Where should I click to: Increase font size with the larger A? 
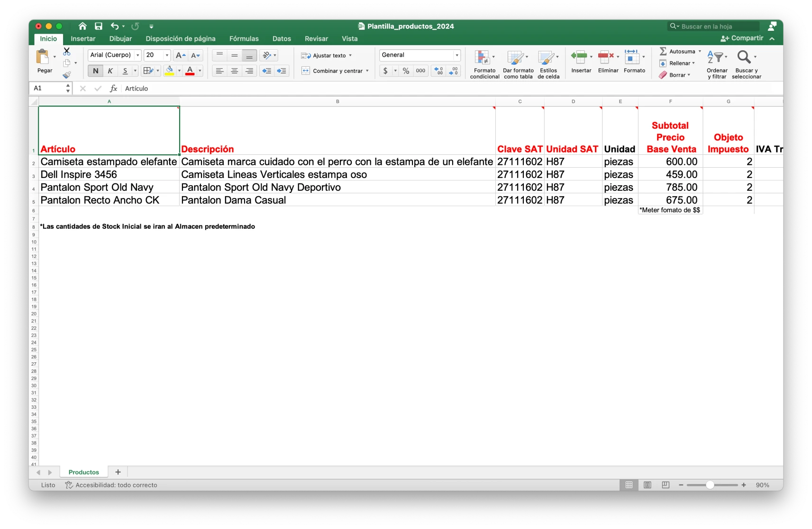181,55
